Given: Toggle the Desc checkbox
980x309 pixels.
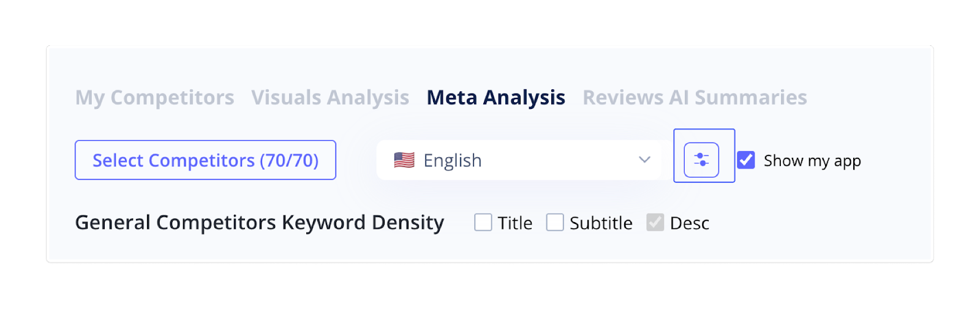Looking at the screenshot, I should click(x=655, y=223).
